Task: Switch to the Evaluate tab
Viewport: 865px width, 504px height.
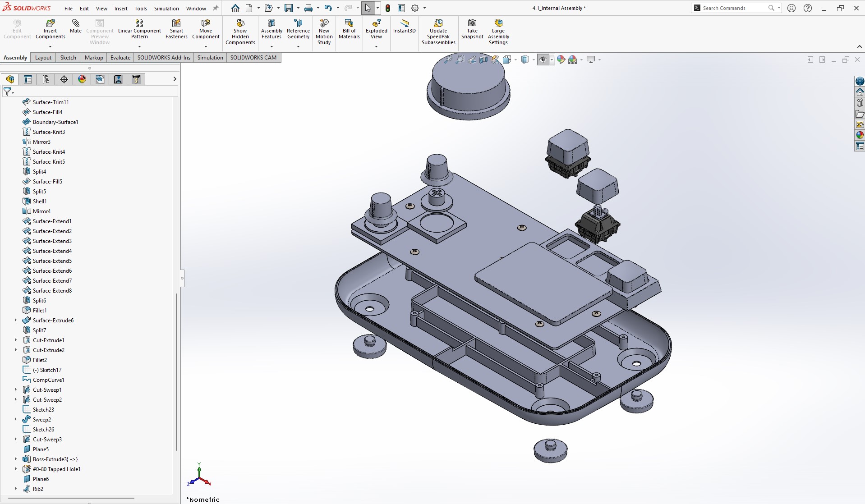Action: (x=120, y=57)
